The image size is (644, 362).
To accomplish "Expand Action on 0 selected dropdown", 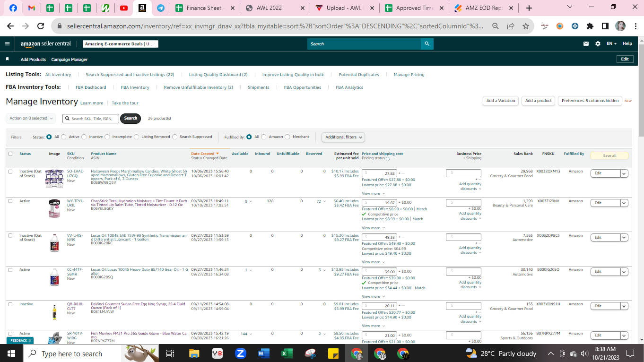I will [31, 118].
